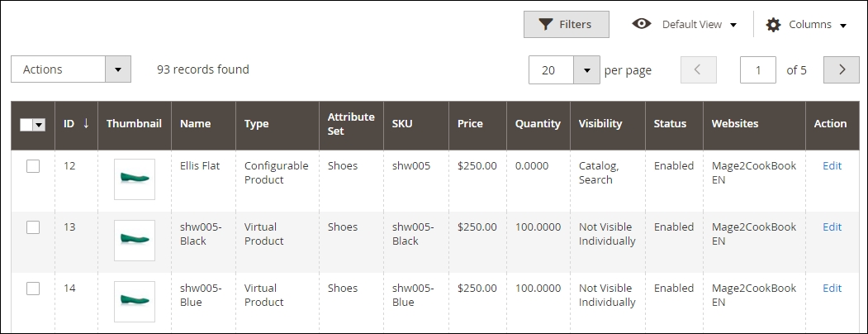Click the funnel Filters button
This screenshot has width=868, height=334.
tap(566, 25)
